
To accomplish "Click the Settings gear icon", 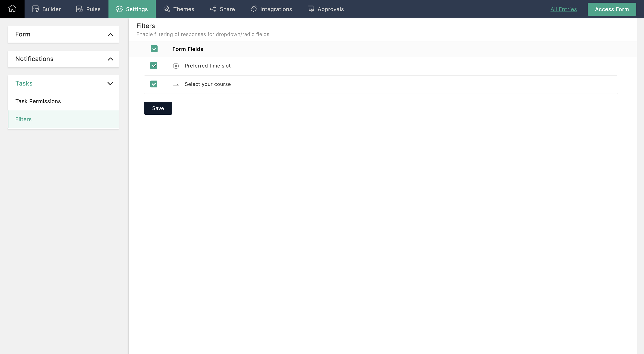I will (119, 9).
